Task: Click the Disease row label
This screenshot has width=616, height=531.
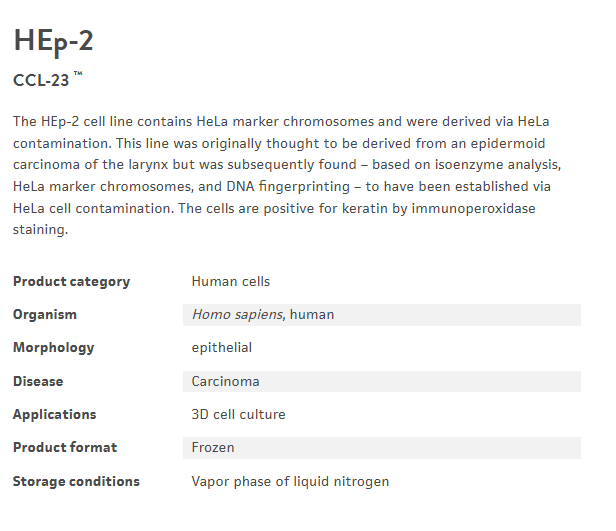Action: [x=38, y=381]
